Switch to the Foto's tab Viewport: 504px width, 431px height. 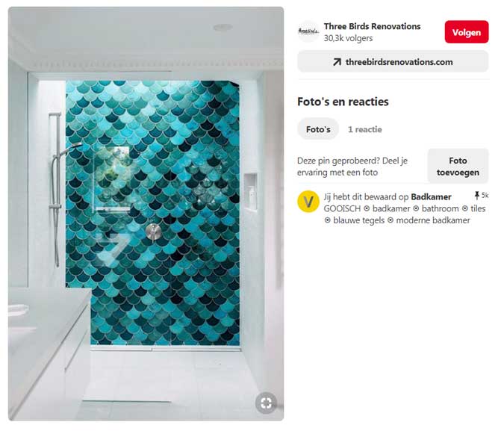point(318,129)
